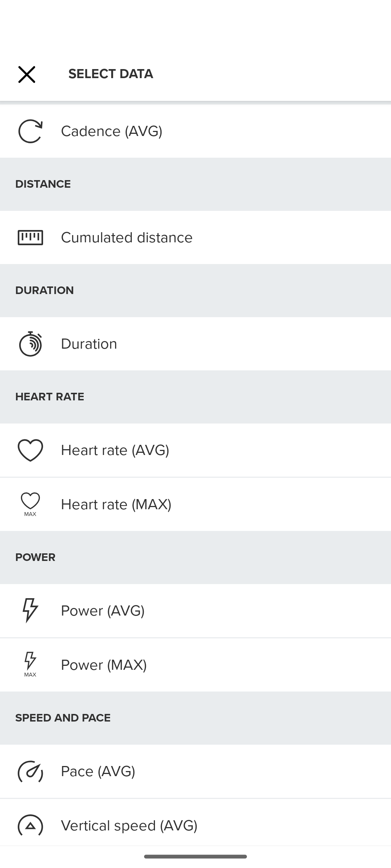391x868 pixels.
Task: Tap the lightning bolt MAX icon
Action: click(x=30, y=664)
